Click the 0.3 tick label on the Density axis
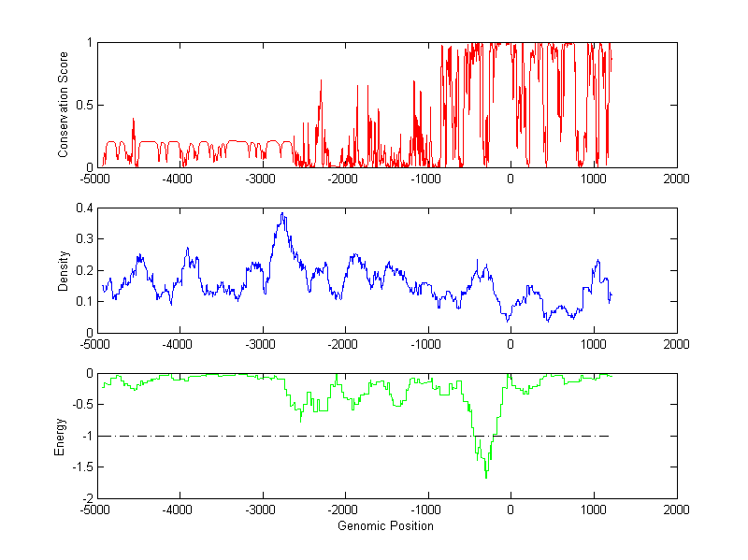 (83, 239)
